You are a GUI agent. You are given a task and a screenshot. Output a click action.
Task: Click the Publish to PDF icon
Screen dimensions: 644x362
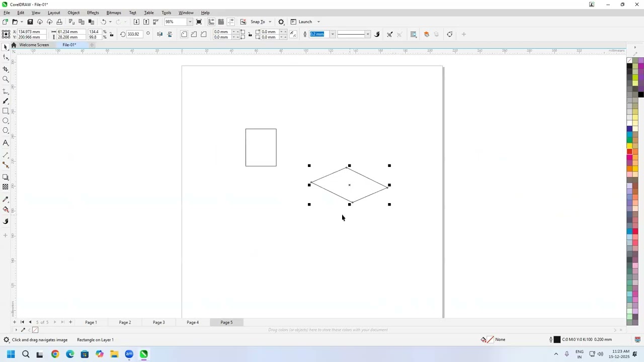point(156,22)
